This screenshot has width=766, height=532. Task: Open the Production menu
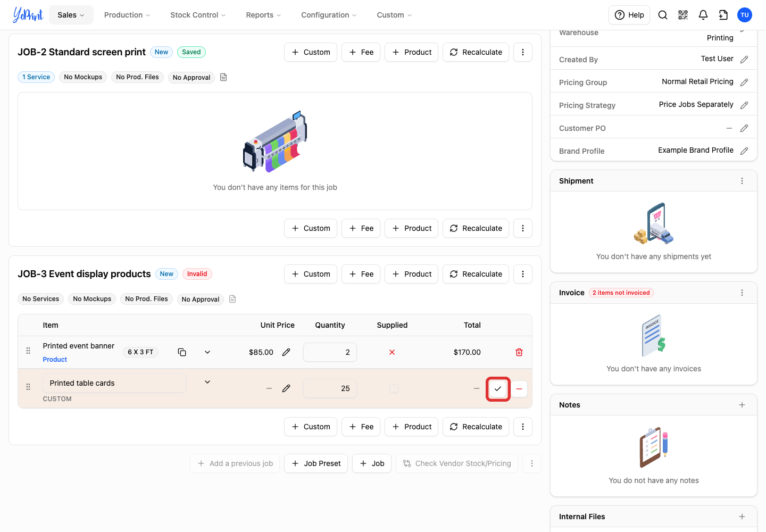tap(127, 15)
